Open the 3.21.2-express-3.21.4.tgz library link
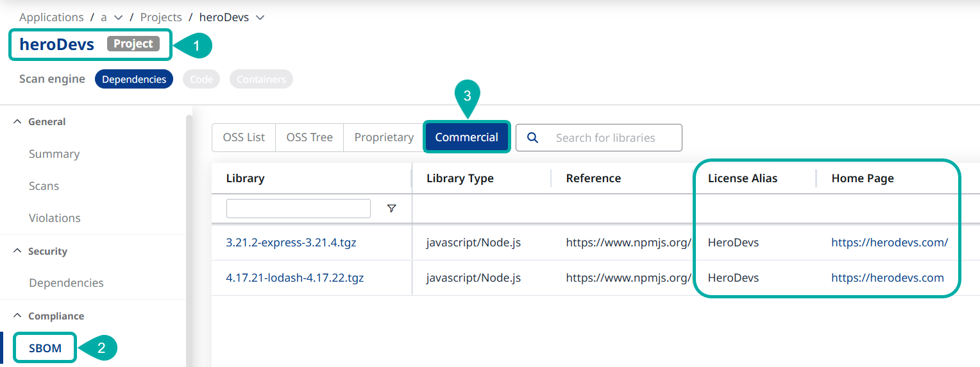The height and width of the screenshot is (367, 980). coord(291,243)
